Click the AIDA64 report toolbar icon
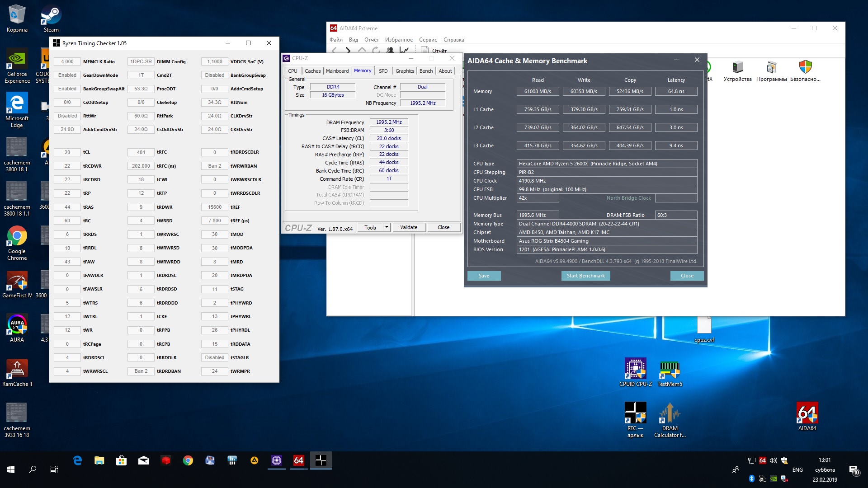Screen dimensions: 868x488 (x=426, y=51)
